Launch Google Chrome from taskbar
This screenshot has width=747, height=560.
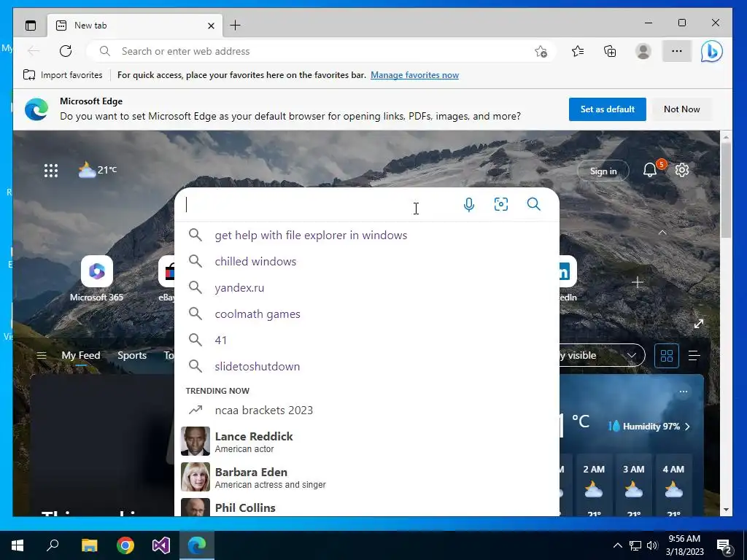pos(125,545)
